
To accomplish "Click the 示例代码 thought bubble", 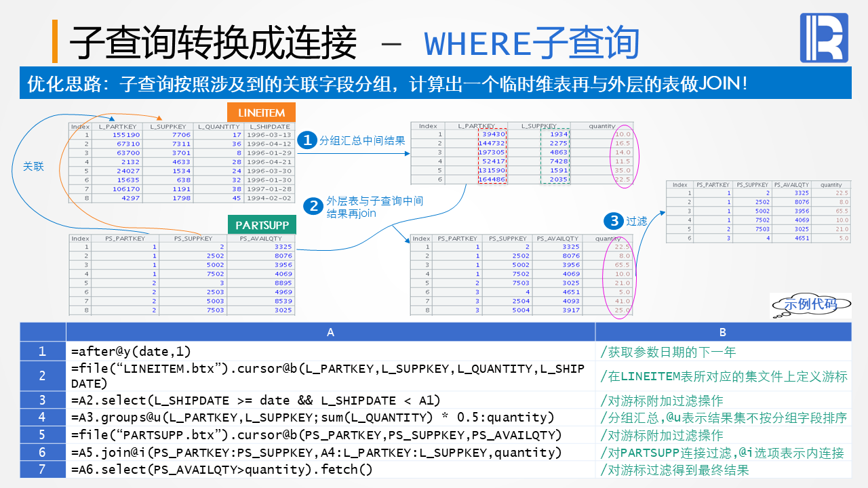I will 810,306.
